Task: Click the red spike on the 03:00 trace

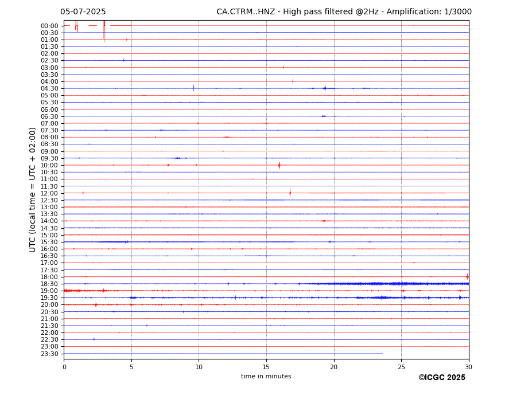Action: 284,67
